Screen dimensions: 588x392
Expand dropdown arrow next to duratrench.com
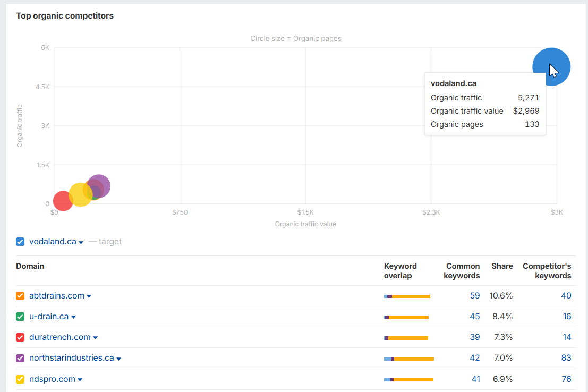point(95,338)
